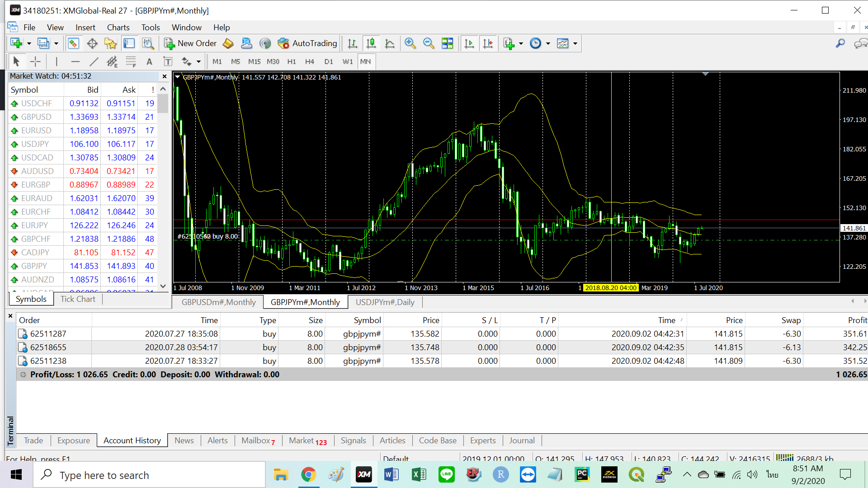Image resolution: width=868 pixels, height=488 pixels.
Task: Draw a vertical line tool
Action: coord(57,61)
